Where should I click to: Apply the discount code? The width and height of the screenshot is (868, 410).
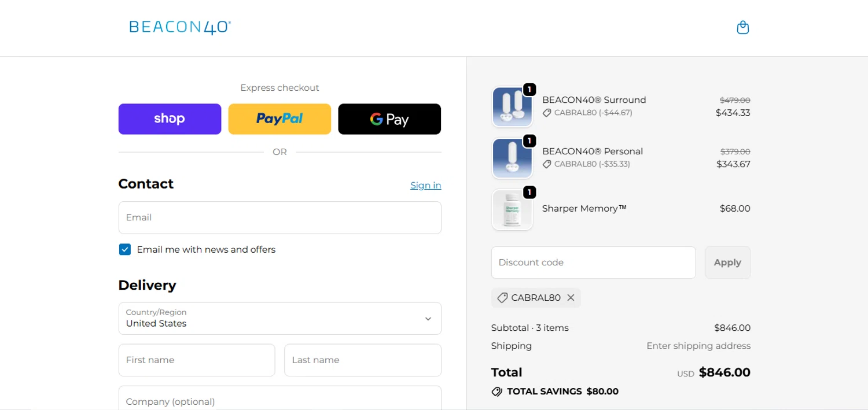727,263
